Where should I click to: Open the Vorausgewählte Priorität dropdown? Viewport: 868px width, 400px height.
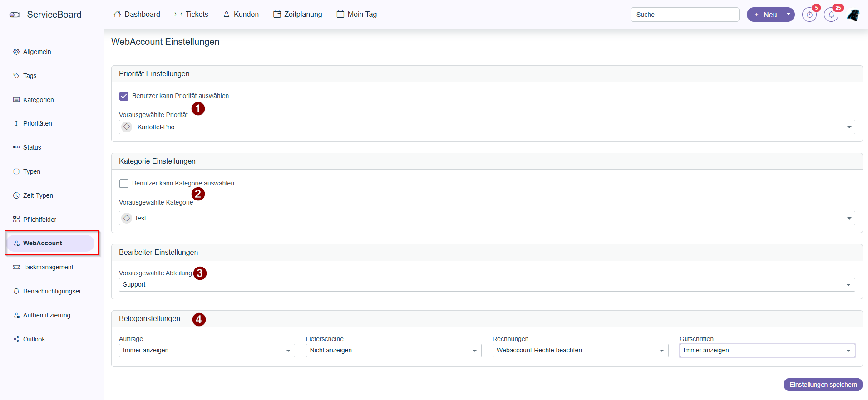click(487, 127)
